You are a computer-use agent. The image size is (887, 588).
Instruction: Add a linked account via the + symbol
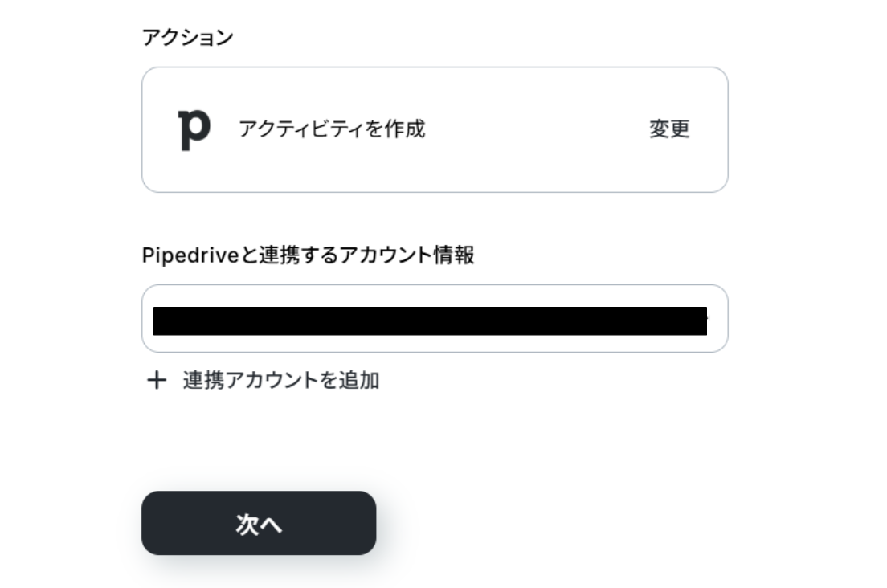tap(155, 380)
